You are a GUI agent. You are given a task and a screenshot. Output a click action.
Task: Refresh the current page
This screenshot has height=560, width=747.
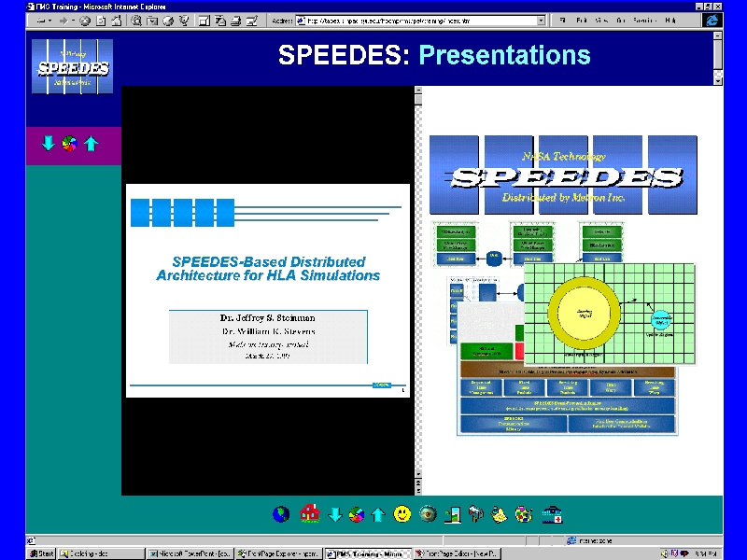pos(101,21)
